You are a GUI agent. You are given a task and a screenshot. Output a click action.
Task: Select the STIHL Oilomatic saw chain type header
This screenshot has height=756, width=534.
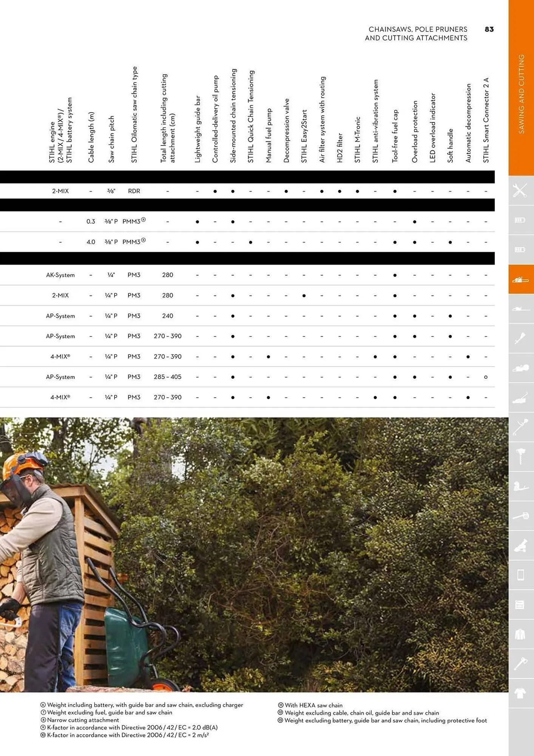tap(134, 115)
